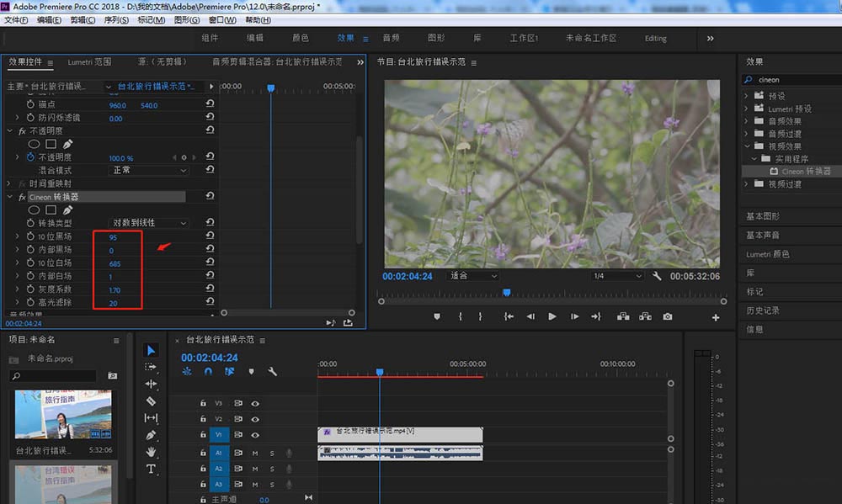The height and width of the screenshot is (504, 842).
Task: Select the Razor tool in the toolbar
Action: click(x=151, y=401)
